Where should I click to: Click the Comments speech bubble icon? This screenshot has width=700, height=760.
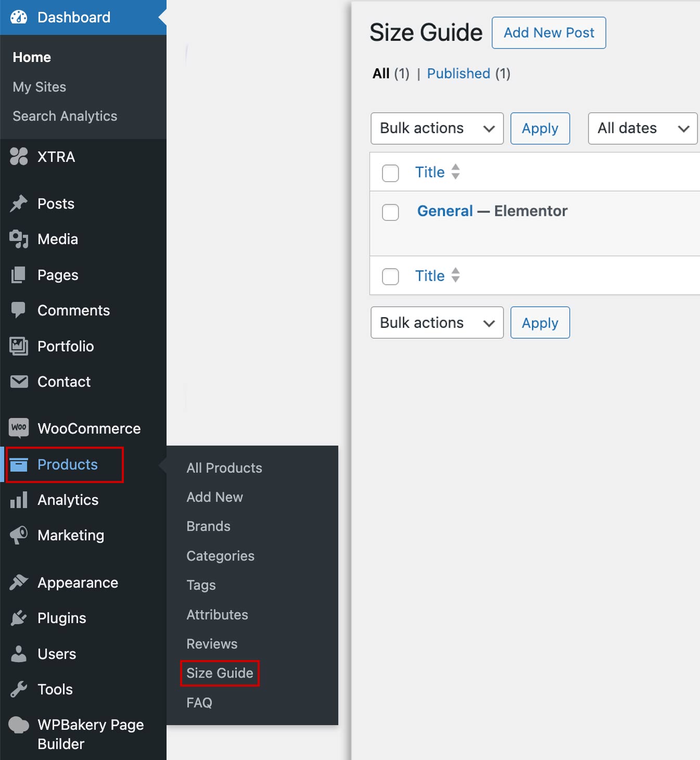(19, 310)
